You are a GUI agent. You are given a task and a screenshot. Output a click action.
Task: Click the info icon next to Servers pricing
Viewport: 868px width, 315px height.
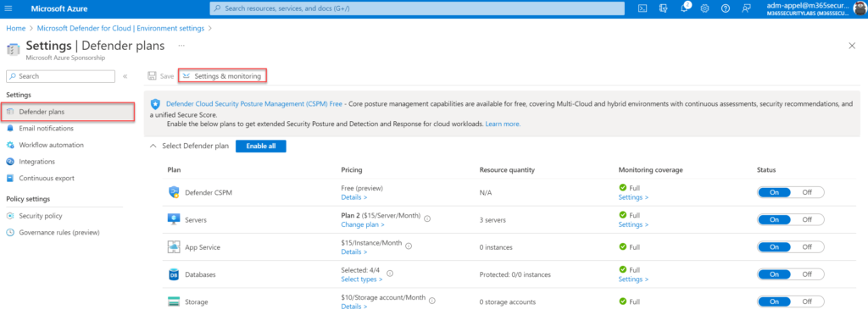pos(427,218)
